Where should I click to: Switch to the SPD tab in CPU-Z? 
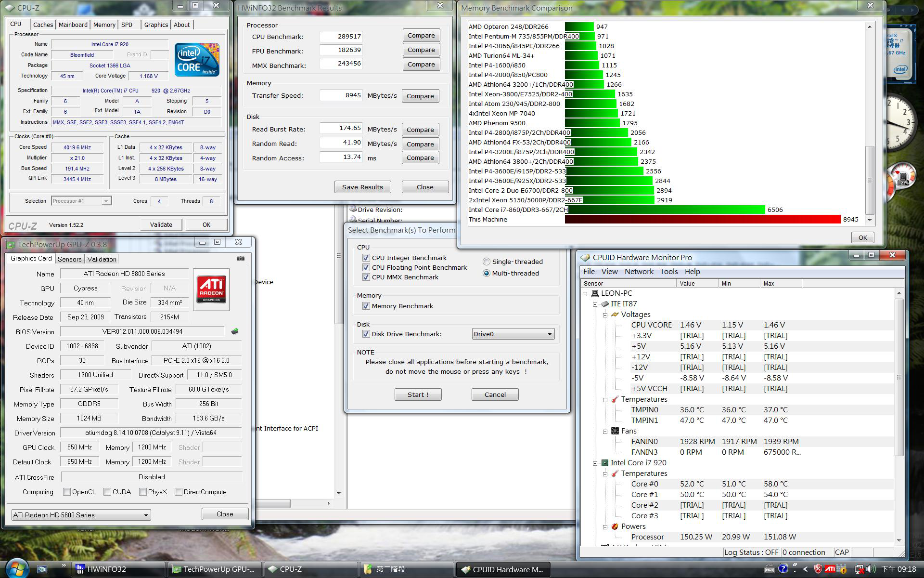[127, 25]
